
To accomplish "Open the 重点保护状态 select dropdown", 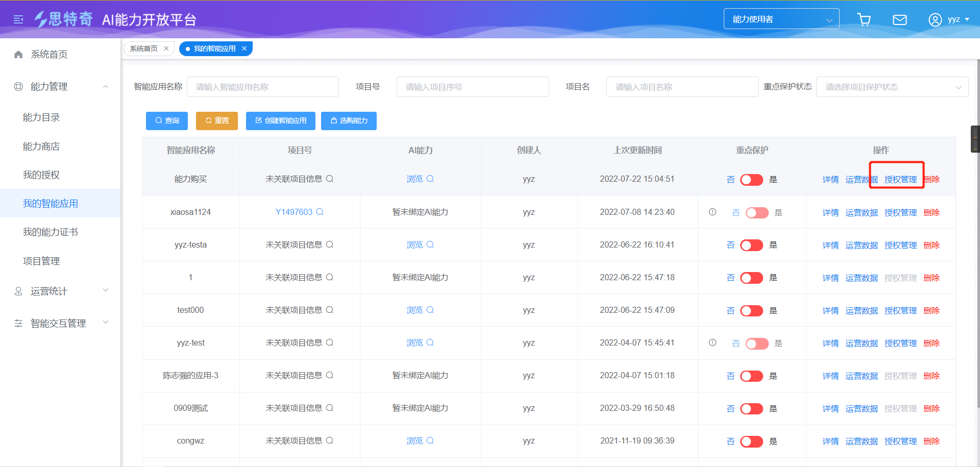I will click(892, 87).
